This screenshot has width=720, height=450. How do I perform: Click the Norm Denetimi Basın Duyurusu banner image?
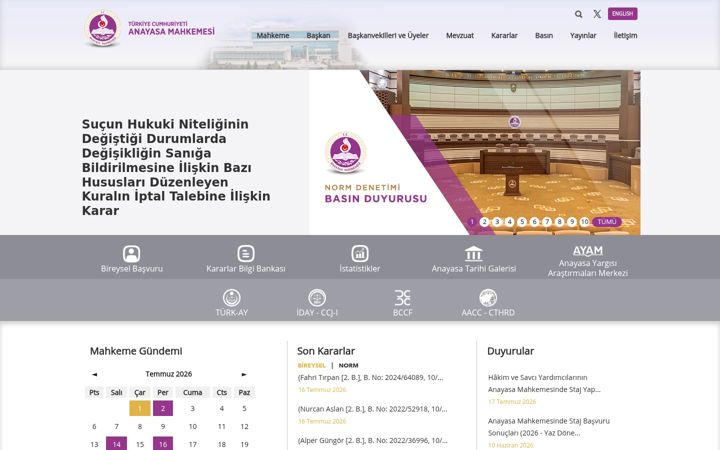pyautogui.click(x=475, y=152)
